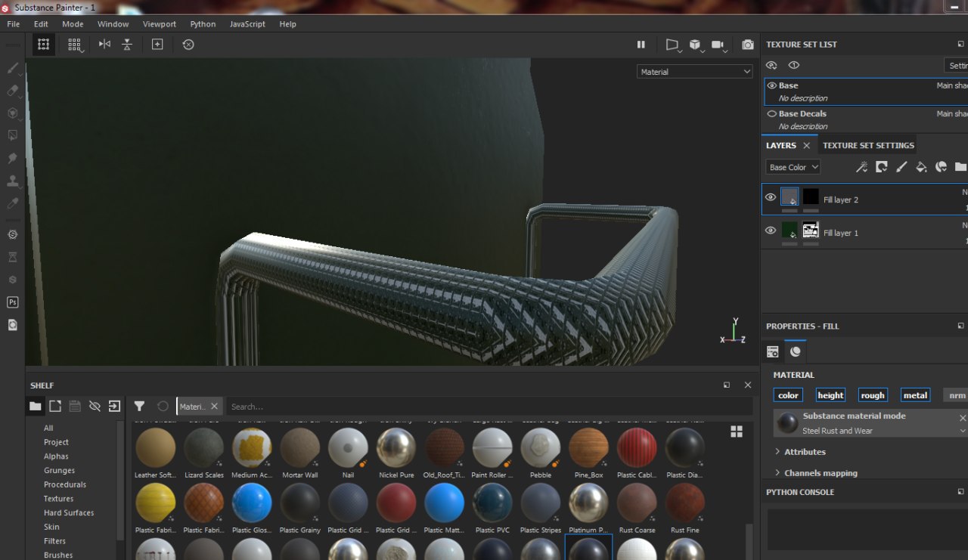Click the Shelf filter funnel icon
This screenshot has height=560, width=968.
coord(139,407)
